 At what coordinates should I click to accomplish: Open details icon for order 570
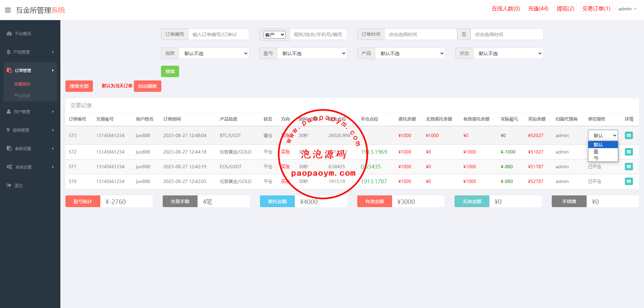pyautogui.click(x=629, y=181)
